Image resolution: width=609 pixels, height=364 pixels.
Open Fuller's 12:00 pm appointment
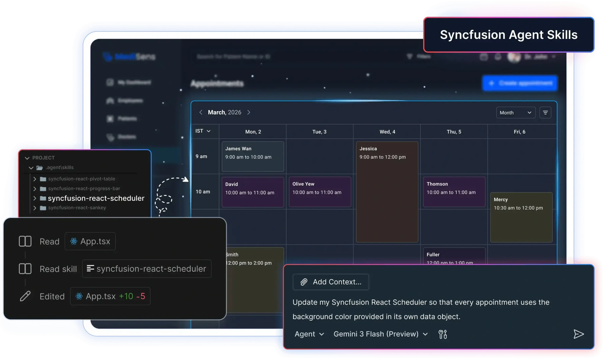pyautogui.click(x=454, y=256)
